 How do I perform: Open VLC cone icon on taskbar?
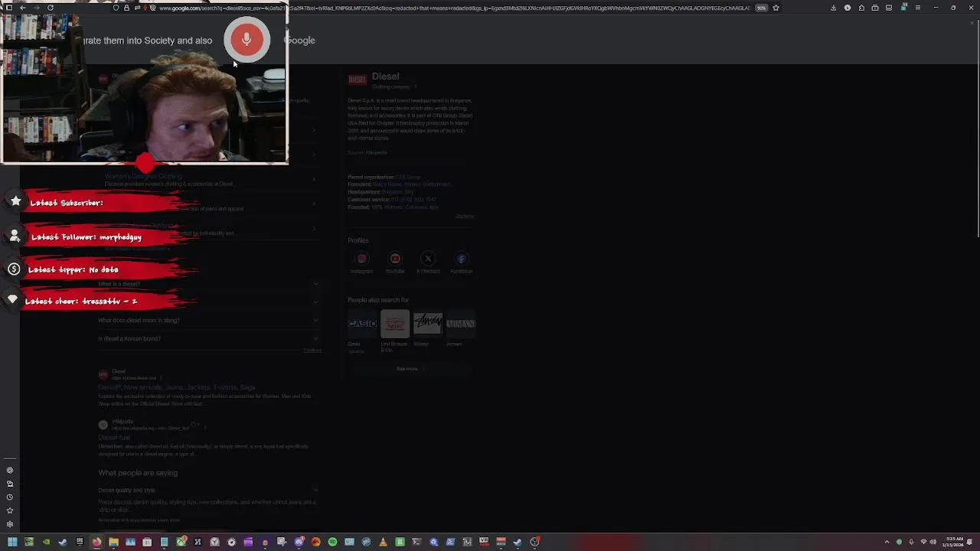click(383, 542)
